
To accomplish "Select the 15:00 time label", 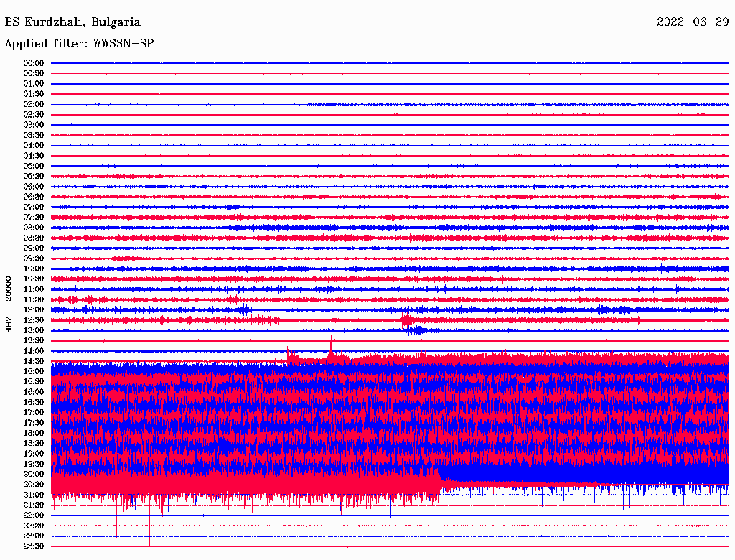I will (34, 371).
